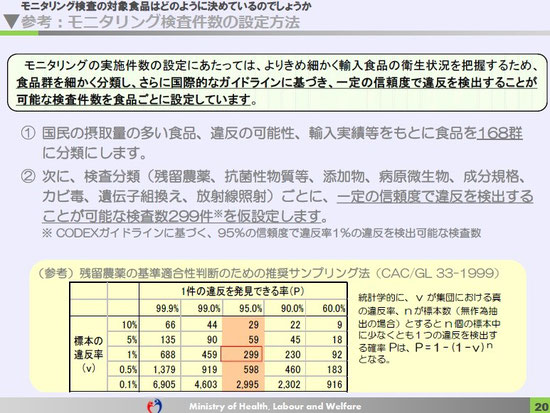Click the table cell '66'
The height and width of the screenshot is (413, 550).
tap(170, 325)
